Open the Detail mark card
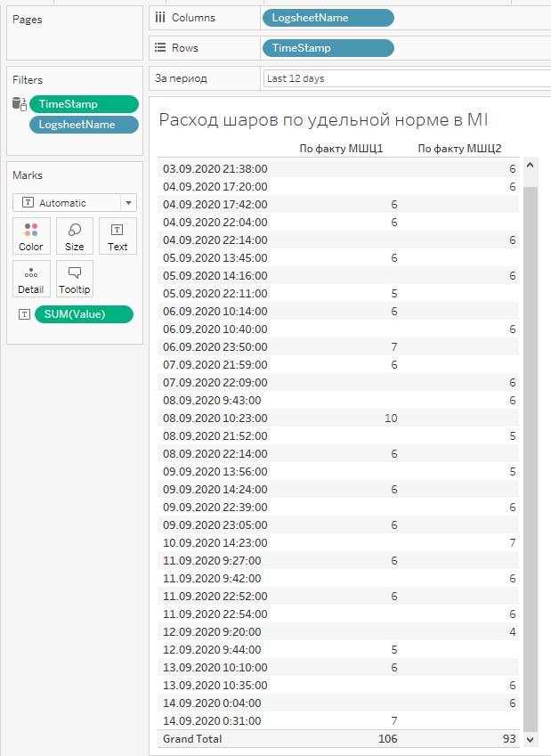551x756 pixels. pyautogui.click(x=31, y=280)
